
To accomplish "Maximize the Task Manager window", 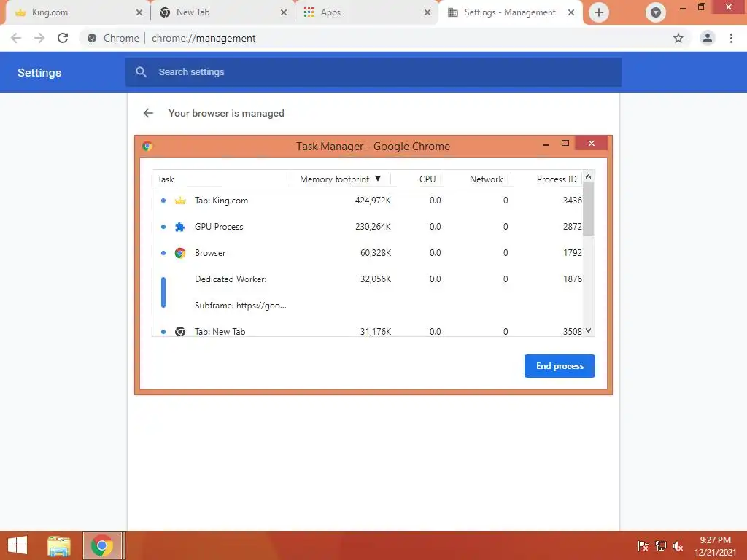I will coord(565,144).
